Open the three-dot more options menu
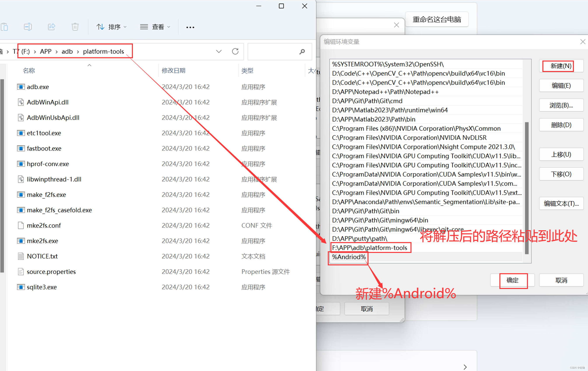The image size is (588, 371). pyautogui.click(x=190, y=27)
